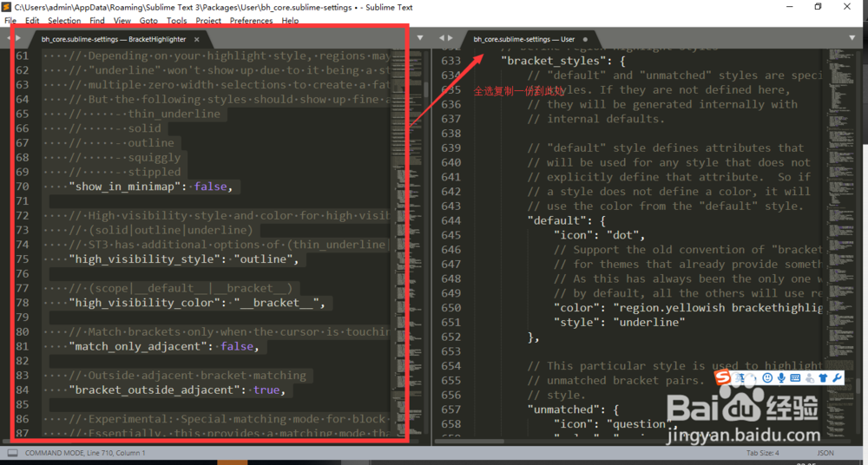Click "high_visibility_color" key on line 78
The height and width of the screenshot is (465, 868).
(144, 303)
